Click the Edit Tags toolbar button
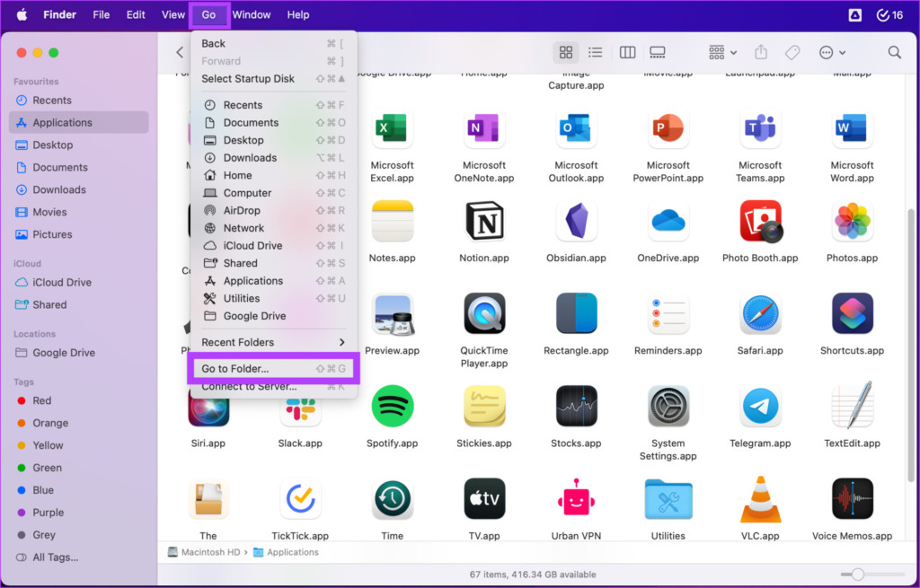Image resolution: width=920 pixels, height=588 pixels. tap(792, 53)
